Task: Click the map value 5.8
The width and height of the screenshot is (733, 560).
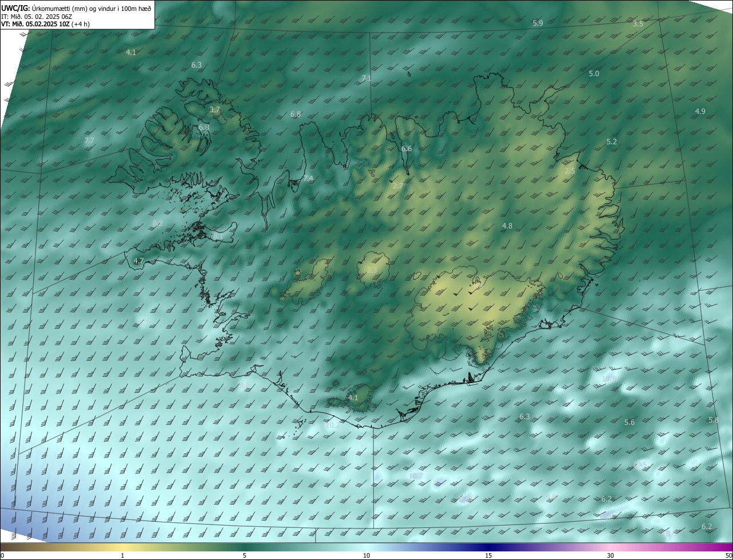Action: point(714,420)
